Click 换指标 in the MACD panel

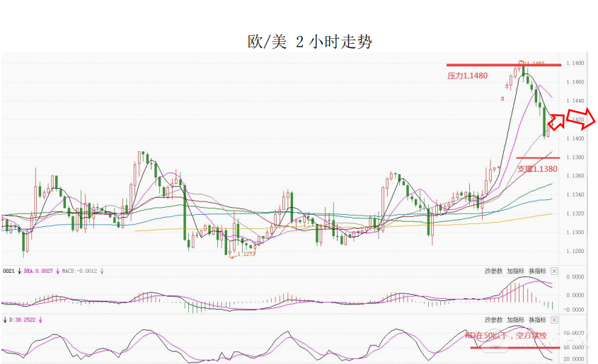point(538,271)
